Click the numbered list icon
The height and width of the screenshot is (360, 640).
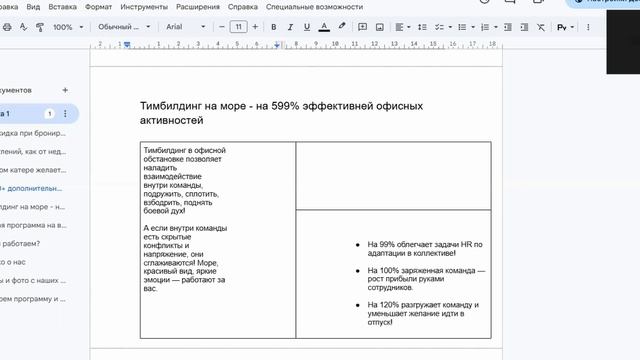click(x=485, y=27)
